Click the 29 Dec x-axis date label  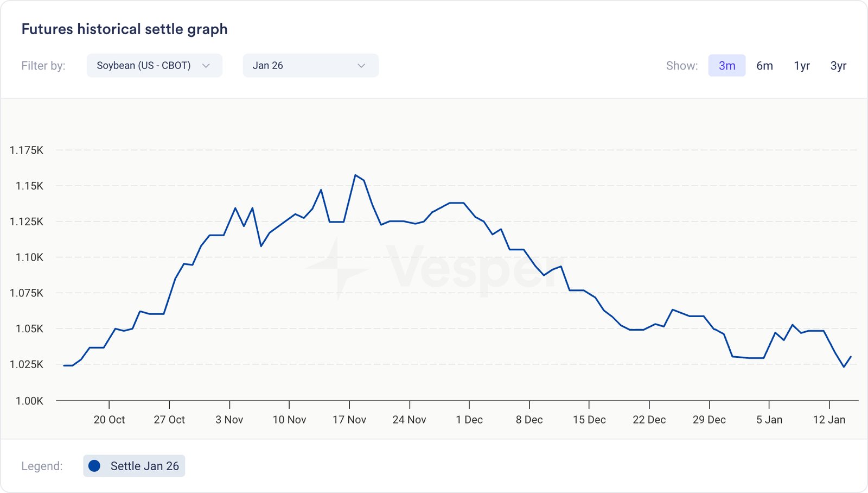pos(709,420)
